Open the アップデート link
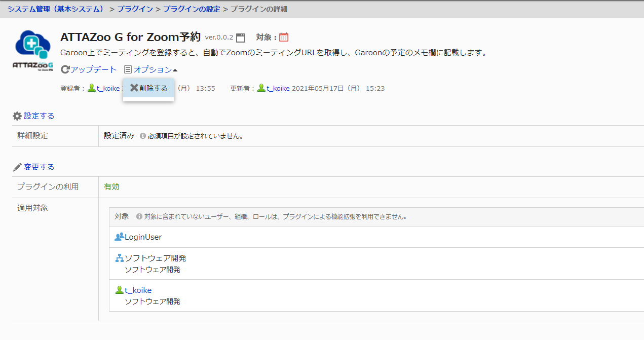Image resolution: width=644 pixels, height=340 pixels. tap(94, 69)
